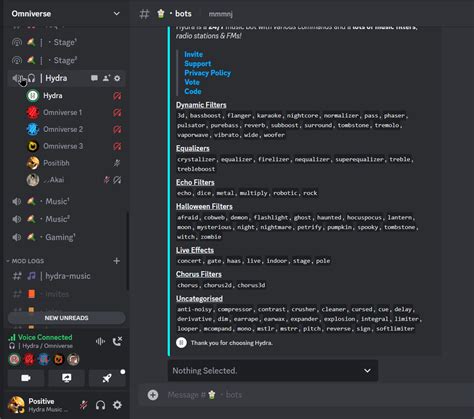
Task: Join the Music 2 voice channel
Action: [x=67, y=219]
